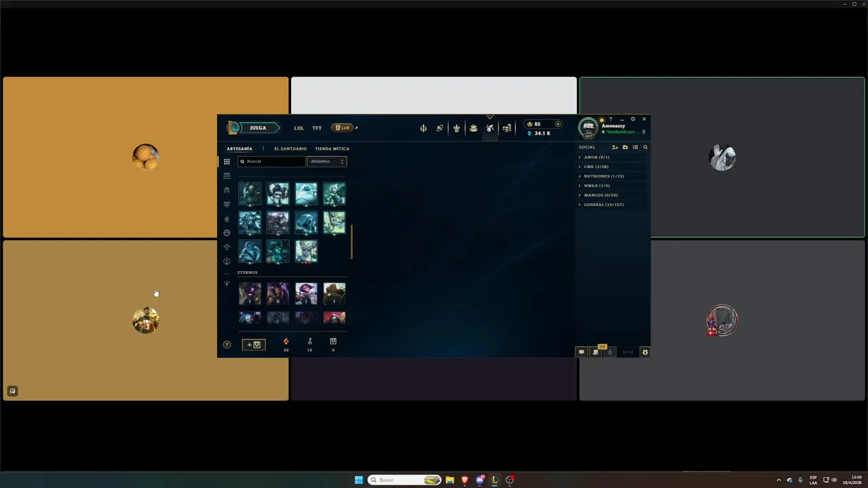Select the all-items grid filter icon
This screenshot has height=488, width=868.
coord(226,162)
